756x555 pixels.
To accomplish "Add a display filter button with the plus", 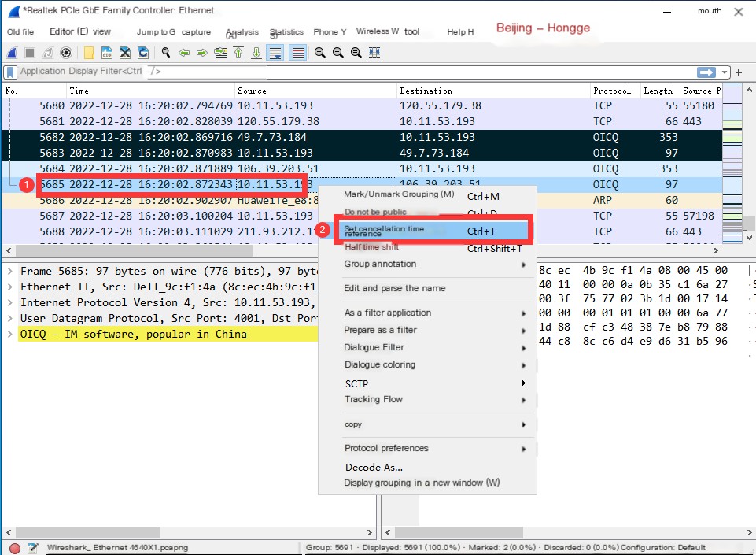I will tap(739, 72).
